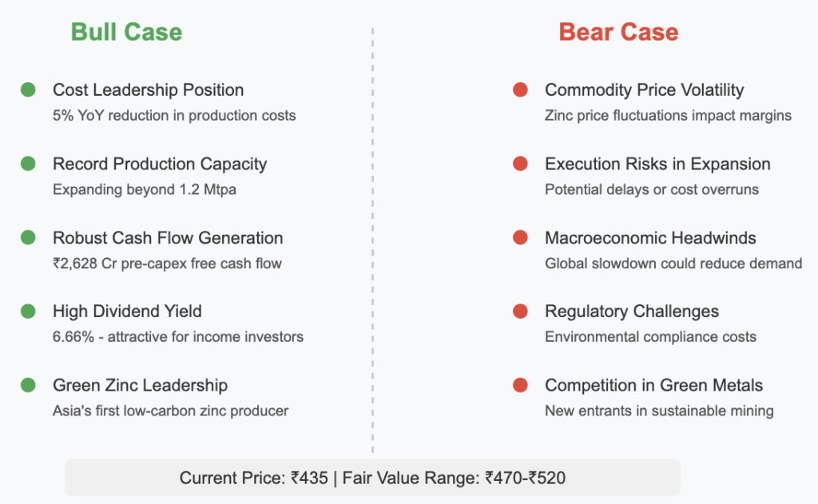Image resolution: width=818 pixels, height=504 pixels.
Task: Click 'Zinc price fluctuations impact margins' line
Action: point(669,115)
